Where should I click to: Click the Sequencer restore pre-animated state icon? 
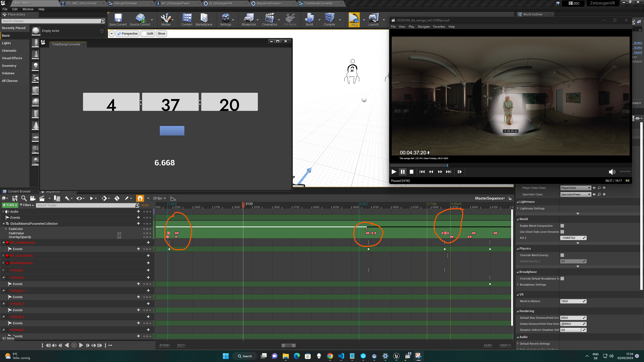coord(57,198)
